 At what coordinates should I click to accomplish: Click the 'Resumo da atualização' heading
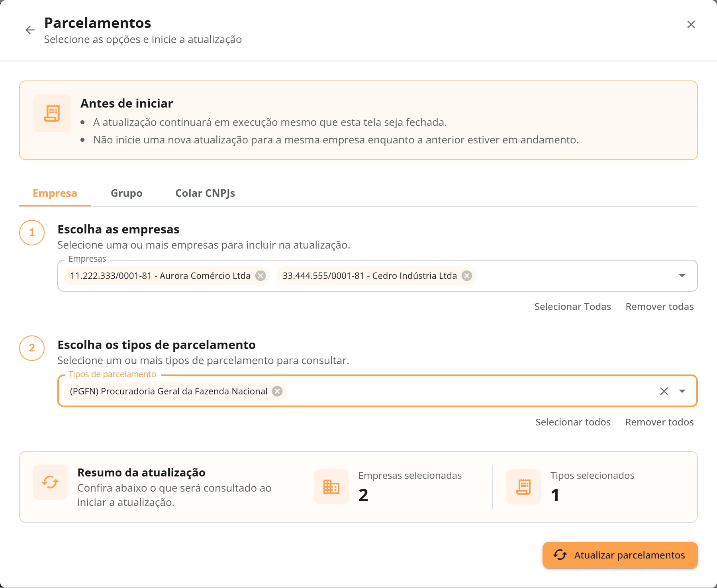[x=141, y=472]
